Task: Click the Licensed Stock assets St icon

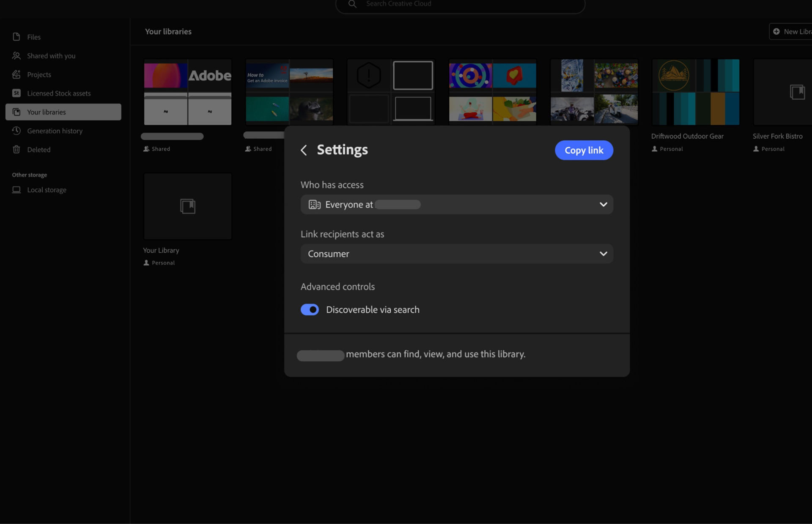Action: 16,93
